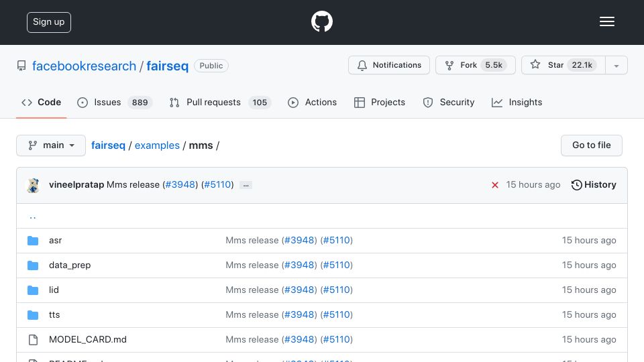Open the tts folder
Viewport: 644px width, 362px height.
pyautogui.click(x=54, y=315)
